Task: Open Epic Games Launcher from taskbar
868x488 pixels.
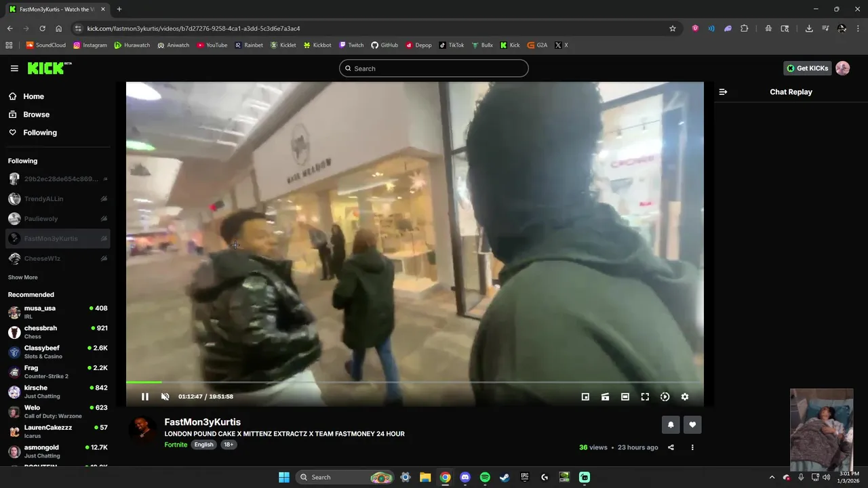Action: tap(524, 477)
